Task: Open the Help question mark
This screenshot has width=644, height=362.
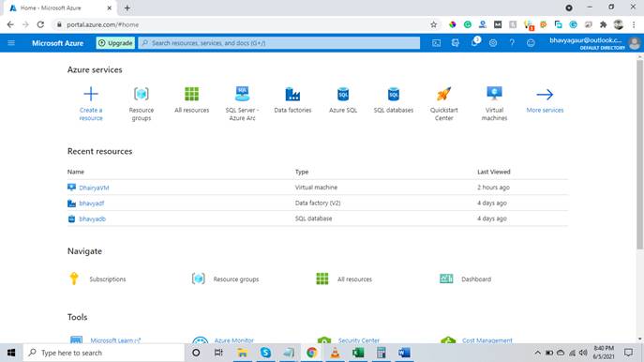Action: click(512, 43)
